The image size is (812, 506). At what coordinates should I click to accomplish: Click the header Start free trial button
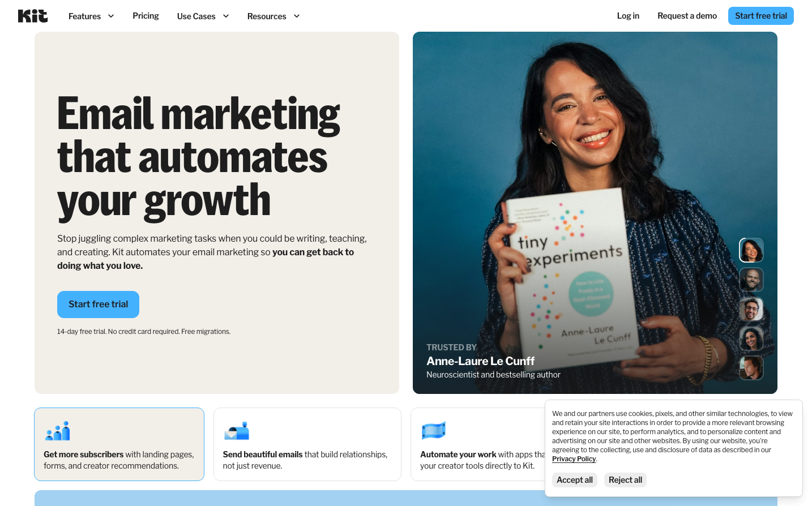pos(760,16)
